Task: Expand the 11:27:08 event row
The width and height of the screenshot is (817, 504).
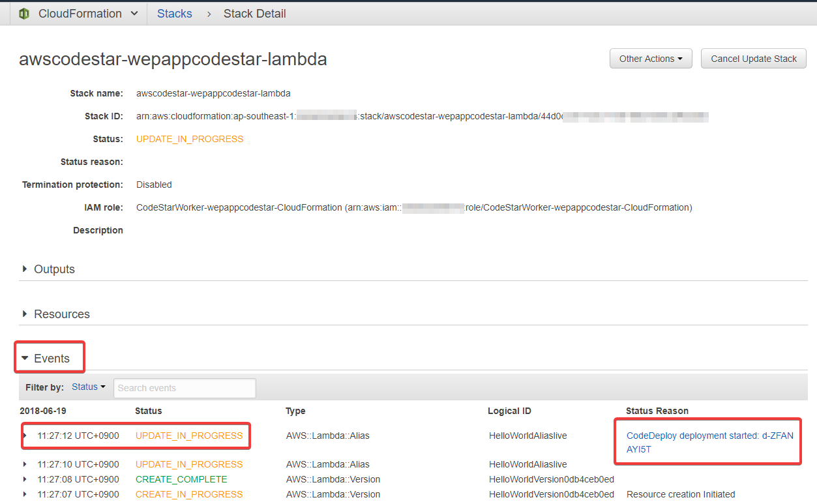Action: click(x=25, y=479)
